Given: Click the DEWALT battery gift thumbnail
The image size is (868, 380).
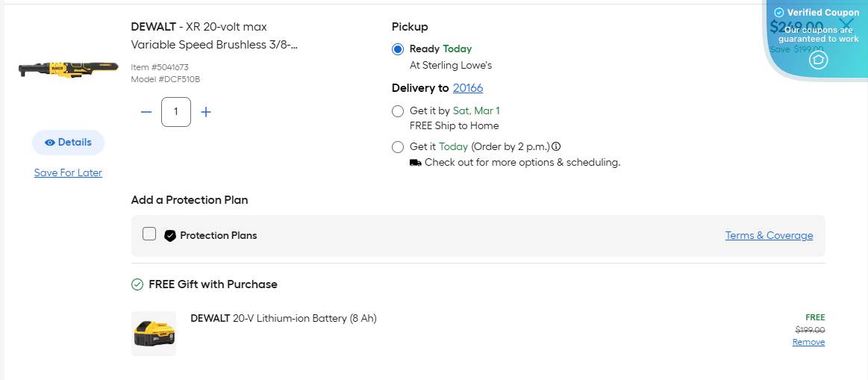Looking at the screenshot, I should coord(154,333).
